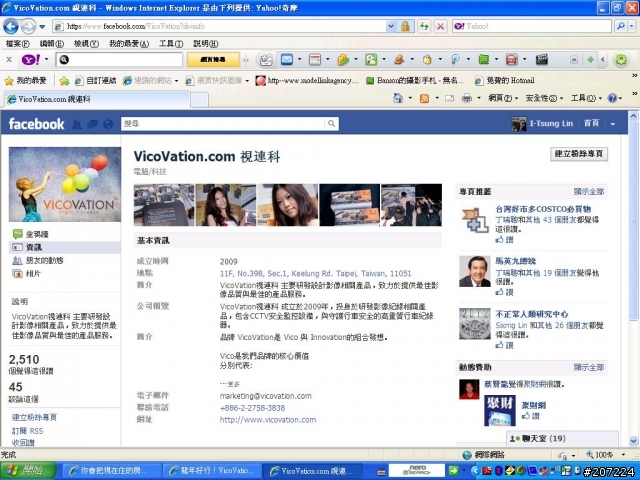This screenshot has width=640, height=480.
Task: Click the Stop loading X icon
Action: pos(440,27)
